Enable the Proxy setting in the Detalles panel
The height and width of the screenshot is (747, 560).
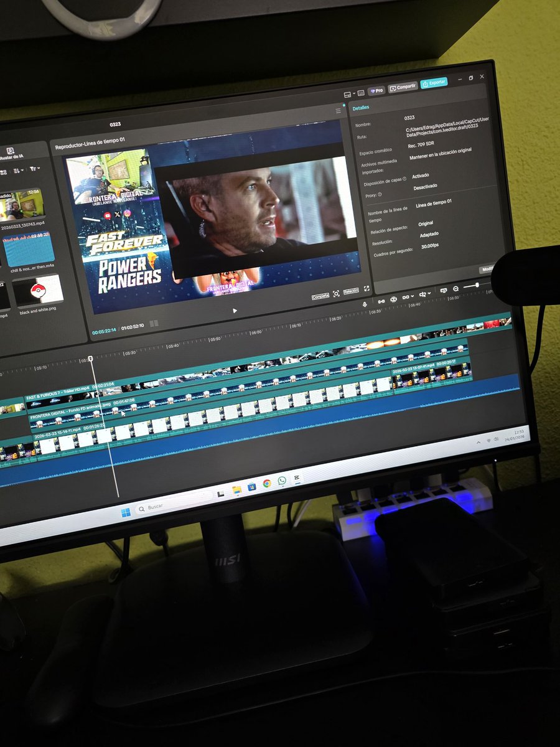tap(426, 186)
